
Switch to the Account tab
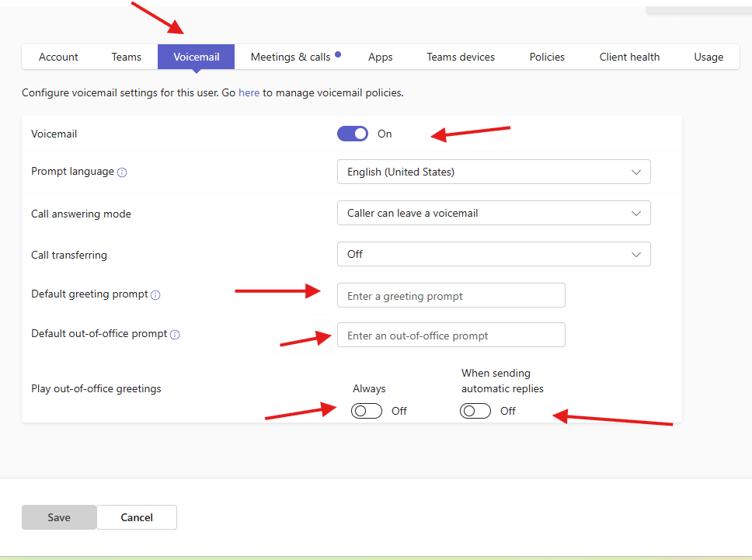pyautogui.click(x=58, y=57)
